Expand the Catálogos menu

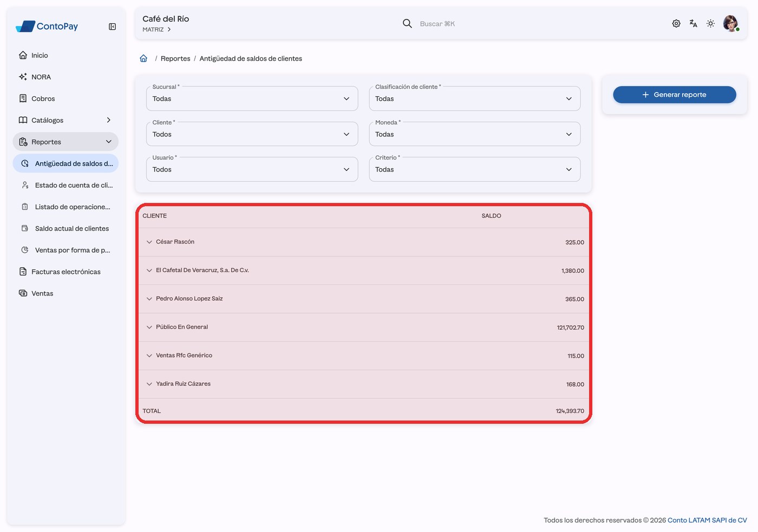pyautogui.click(x=66, y=120)
